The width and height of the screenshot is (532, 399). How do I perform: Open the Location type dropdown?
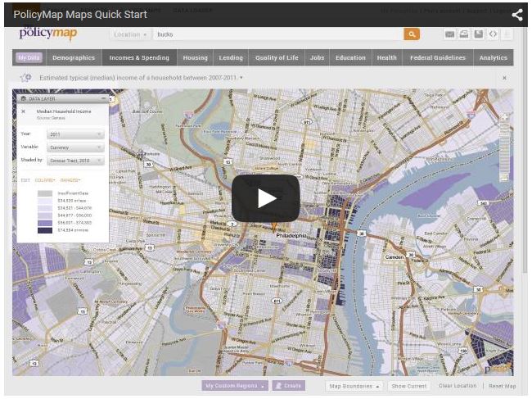(x=130, y=34)
